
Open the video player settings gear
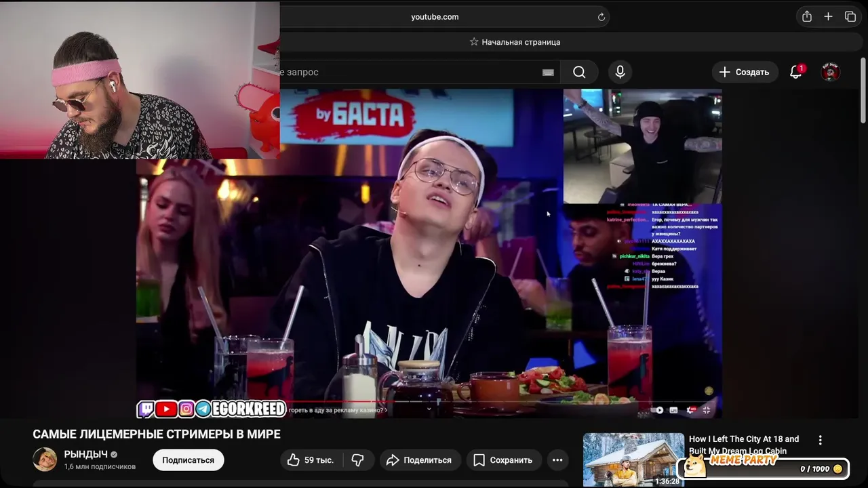(x=690, y=410)
